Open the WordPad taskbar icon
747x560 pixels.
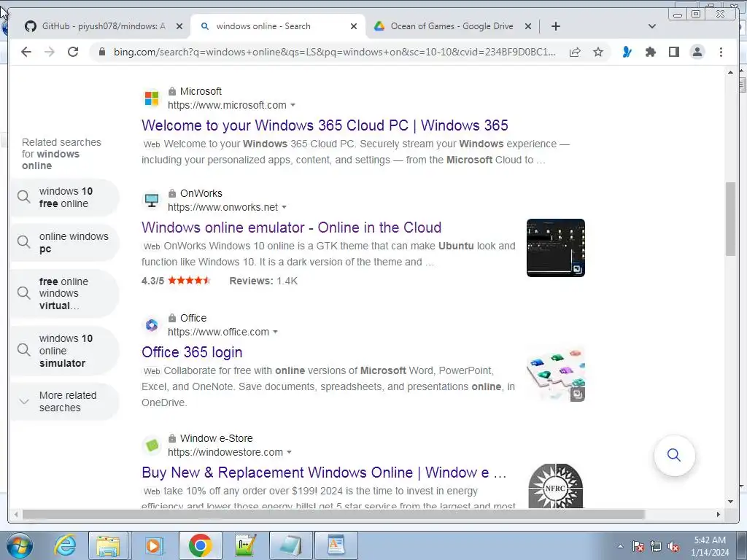(337, 545)
